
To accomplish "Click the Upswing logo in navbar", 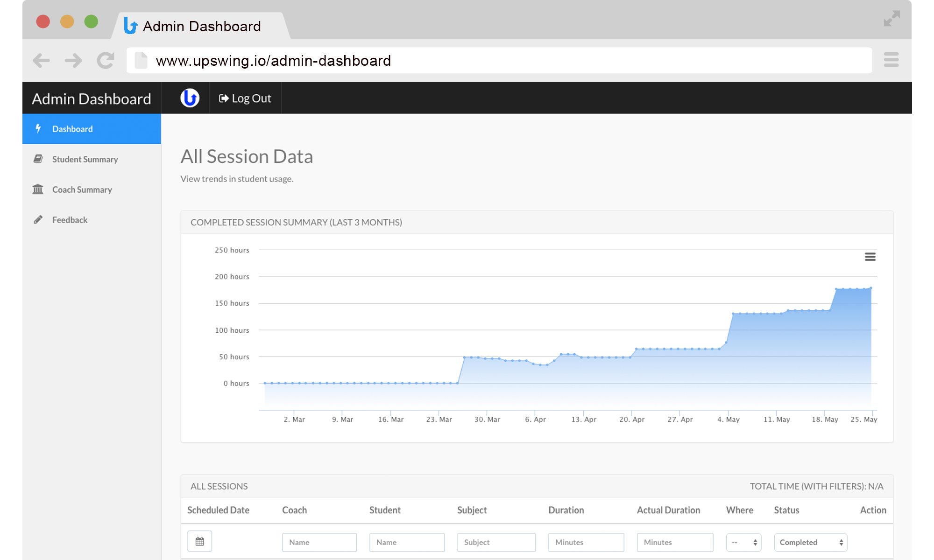I will coord(190,98).
